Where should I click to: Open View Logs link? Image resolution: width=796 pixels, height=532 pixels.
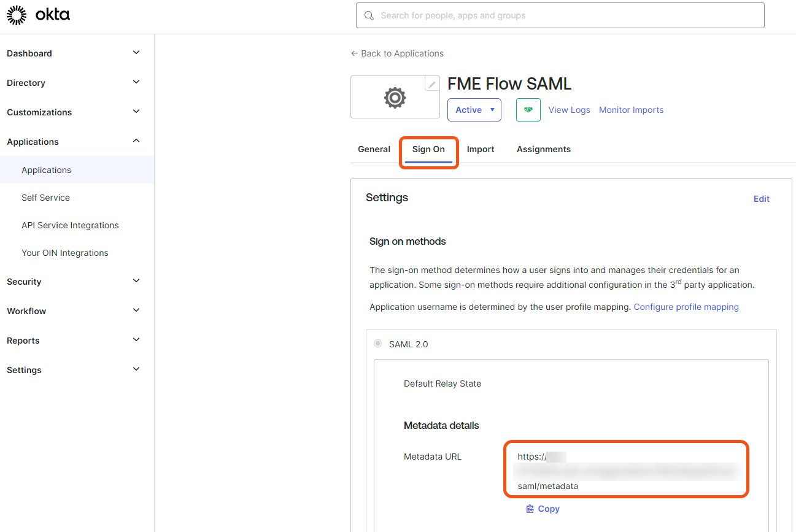(569, 110)
